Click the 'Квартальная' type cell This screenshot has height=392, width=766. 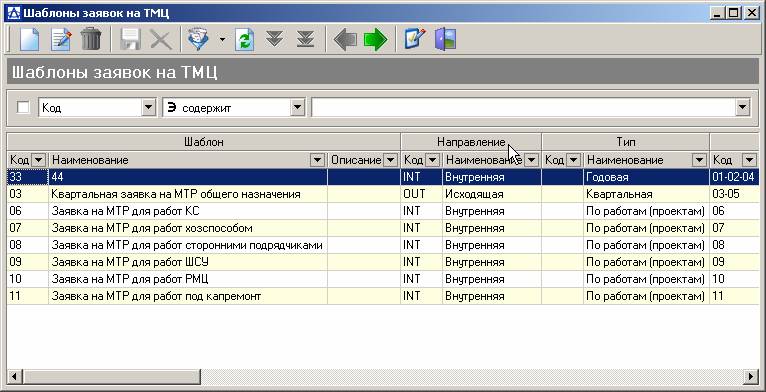[x=646, y=194]
